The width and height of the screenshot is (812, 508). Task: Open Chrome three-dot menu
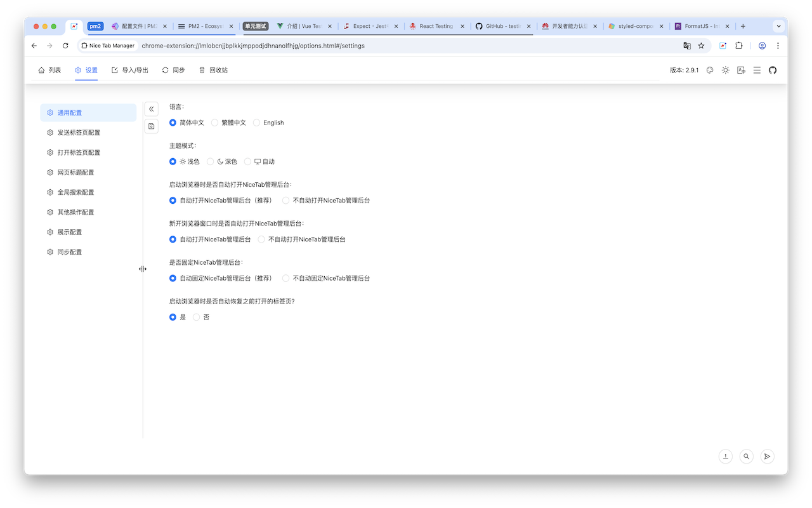[778, 46]
